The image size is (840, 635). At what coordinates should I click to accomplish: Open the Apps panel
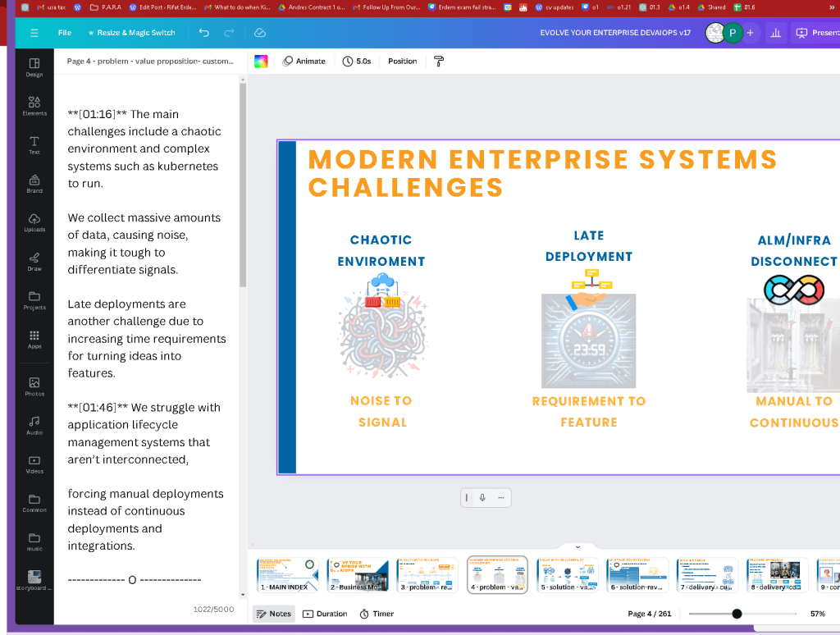click(x=34, y=339)
